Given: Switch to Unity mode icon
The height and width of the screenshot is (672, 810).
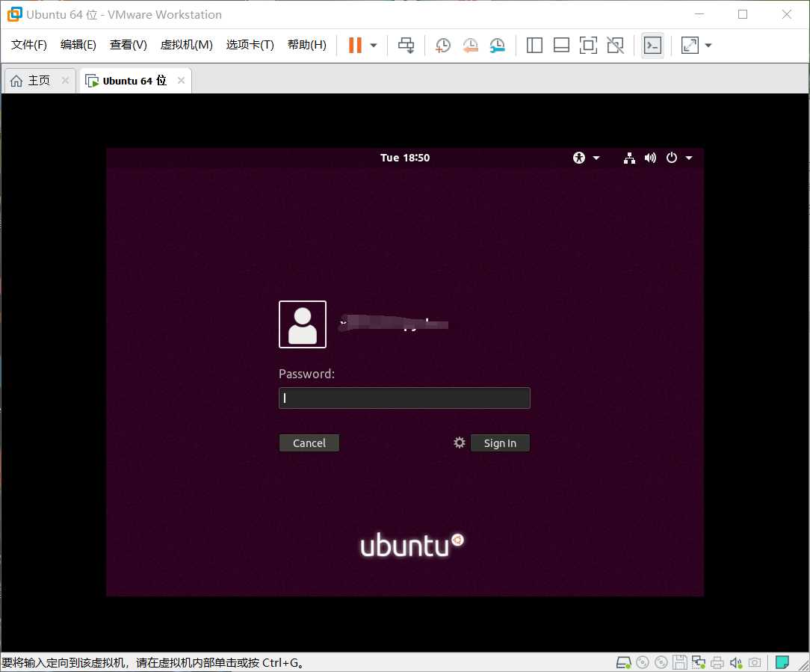Looking at the screenshot, I should (x=615, y=45).
